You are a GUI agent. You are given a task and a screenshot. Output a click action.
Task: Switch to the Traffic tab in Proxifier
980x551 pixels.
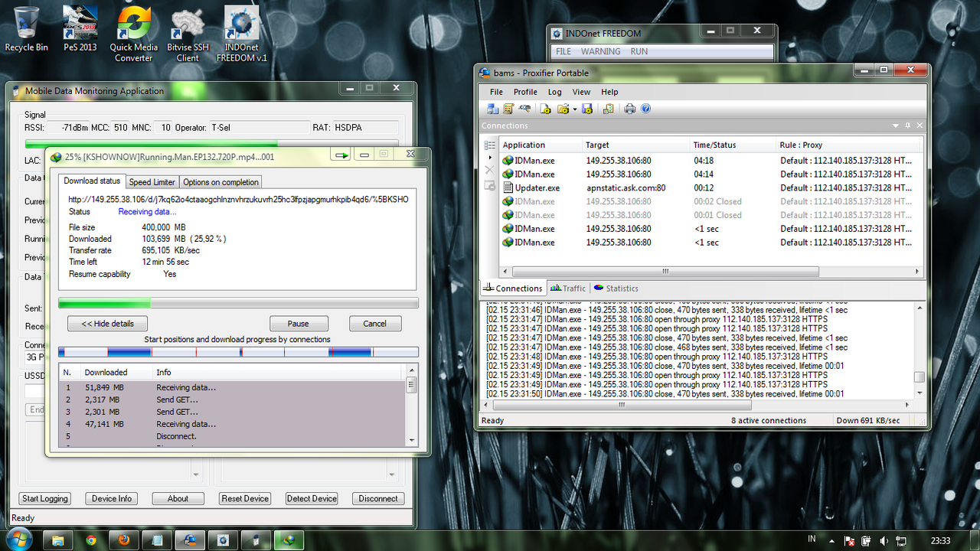coord(567,289)
